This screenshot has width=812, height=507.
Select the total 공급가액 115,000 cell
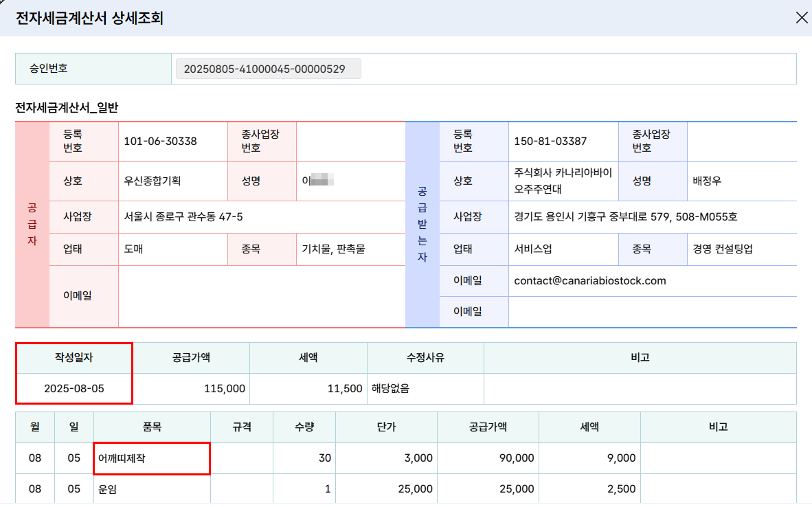coord(191,388)
